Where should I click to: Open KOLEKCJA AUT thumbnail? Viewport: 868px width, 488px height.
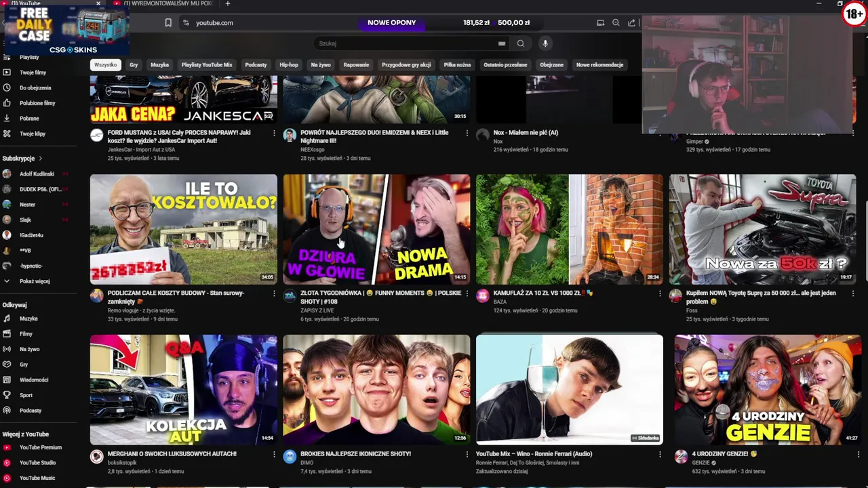pos(184,390)
